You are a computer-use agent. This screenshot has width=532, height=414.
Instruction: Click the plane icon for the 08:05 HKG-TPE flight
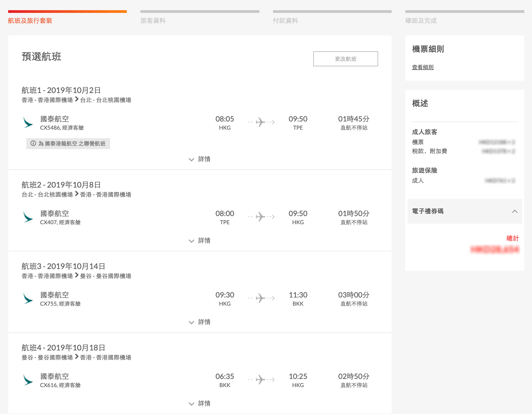(261, 122)
